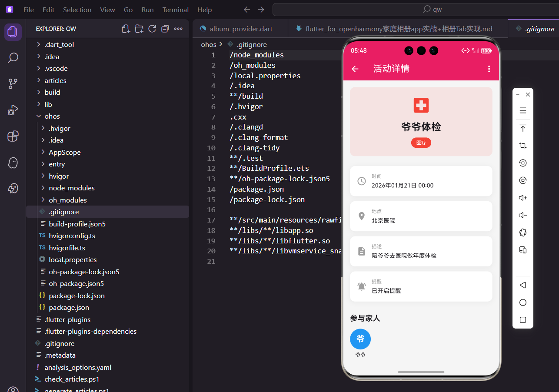Screen dimensions: 559x392
Task: Refresh the Explorer view
Action: click(152, 28)
